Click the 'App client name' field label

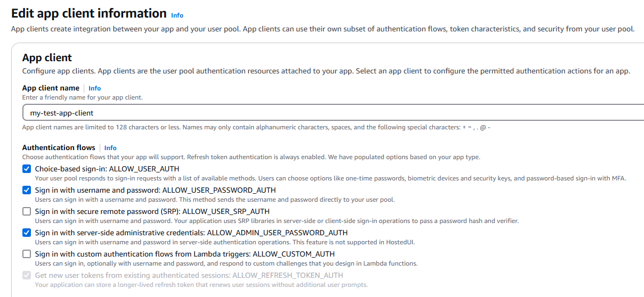51,88
